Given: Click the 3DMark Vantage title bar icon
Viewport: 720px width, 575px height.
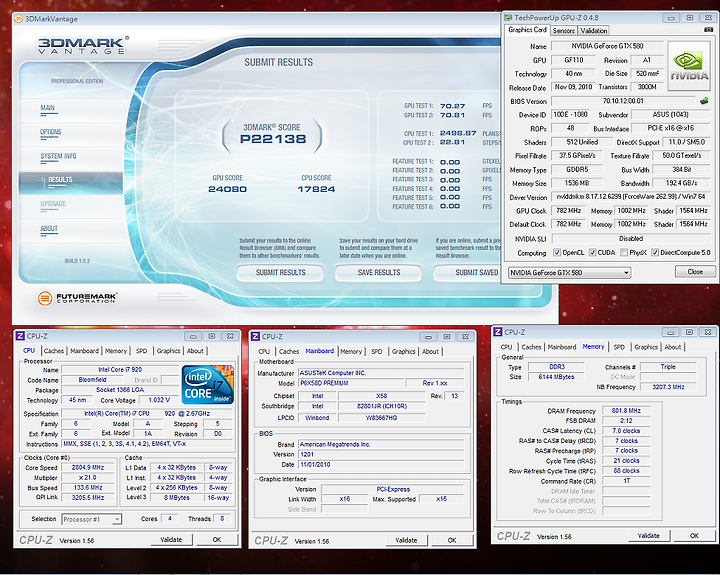Looking at the screenshot, I should 18,19.
